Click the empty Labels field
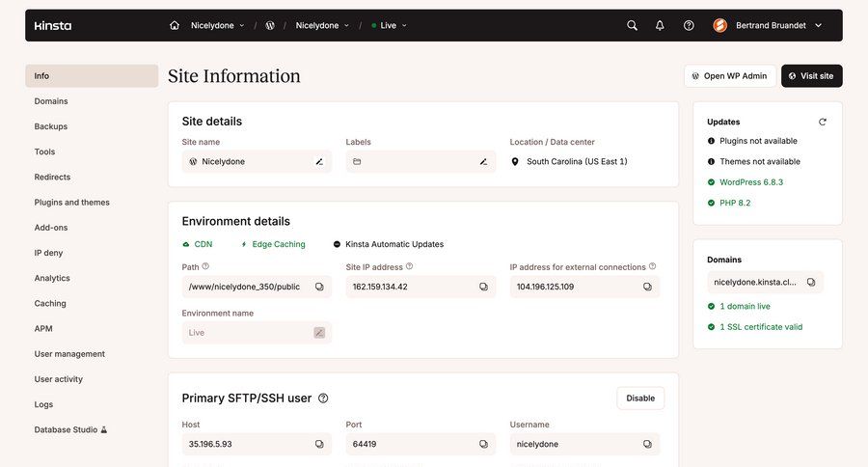The width and height of the screenshot is (868, 467). coord(420,162)
